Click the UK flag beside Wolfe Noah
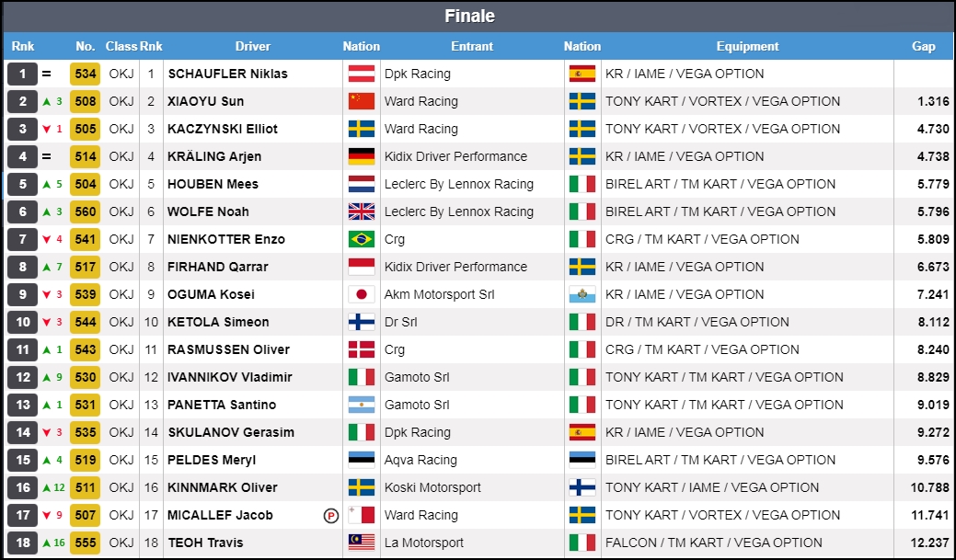The height and width of the screenshot is (560, 956). (361, 211)
